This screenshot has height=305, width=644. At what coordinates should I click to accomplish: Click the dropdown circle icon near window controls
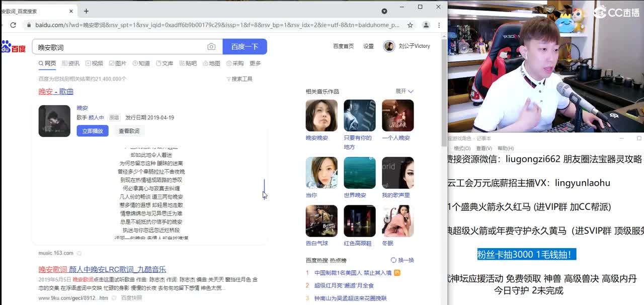coord(384,11)
